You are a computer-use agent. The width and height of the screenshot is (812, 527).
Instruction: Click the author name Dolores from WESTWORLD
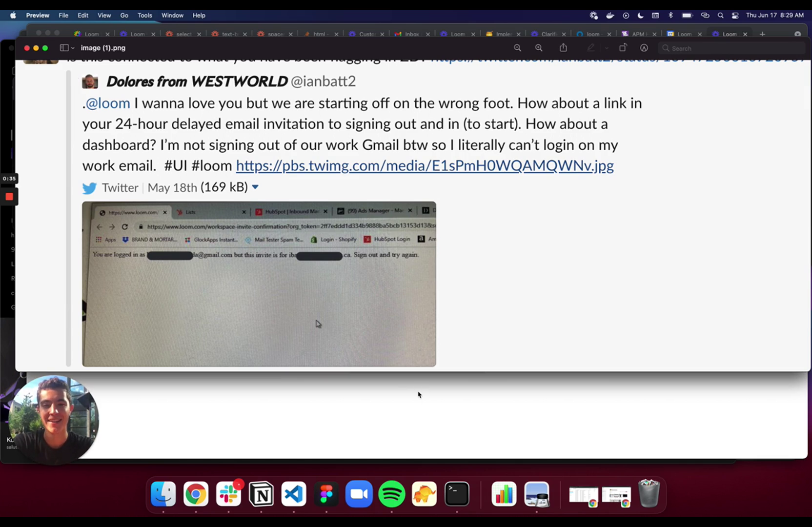197,81
